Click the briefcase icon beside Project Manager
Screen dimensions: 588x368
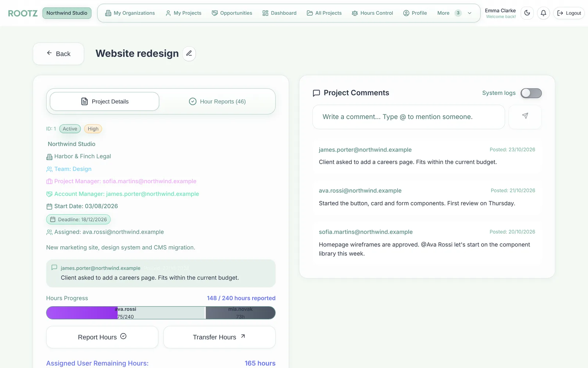pos(49,181)
